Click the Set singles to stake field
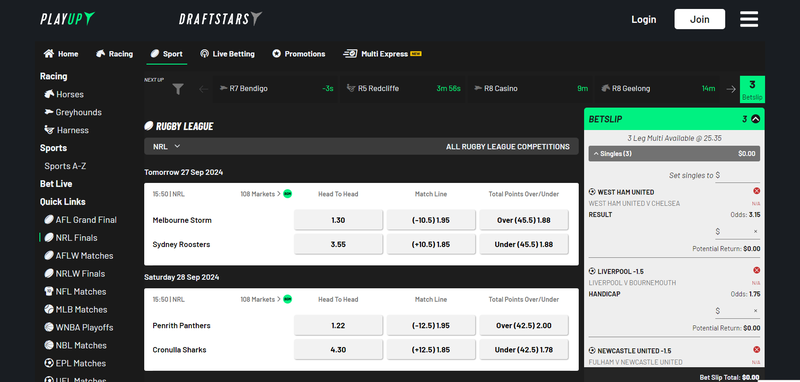The width and height of the screenshot is (800, 382). coord(737,175)
